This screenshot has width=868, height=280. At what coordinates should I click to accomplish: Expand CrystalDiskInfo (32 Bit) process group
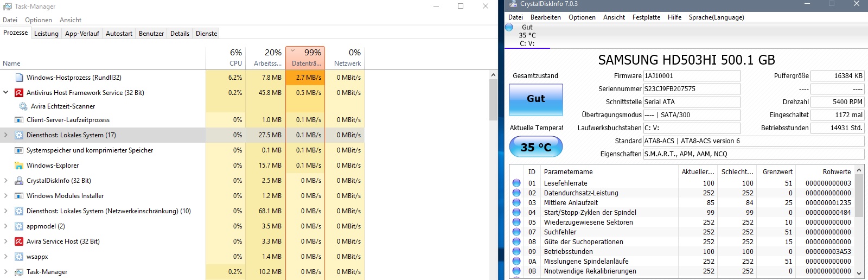click(5, 181)
